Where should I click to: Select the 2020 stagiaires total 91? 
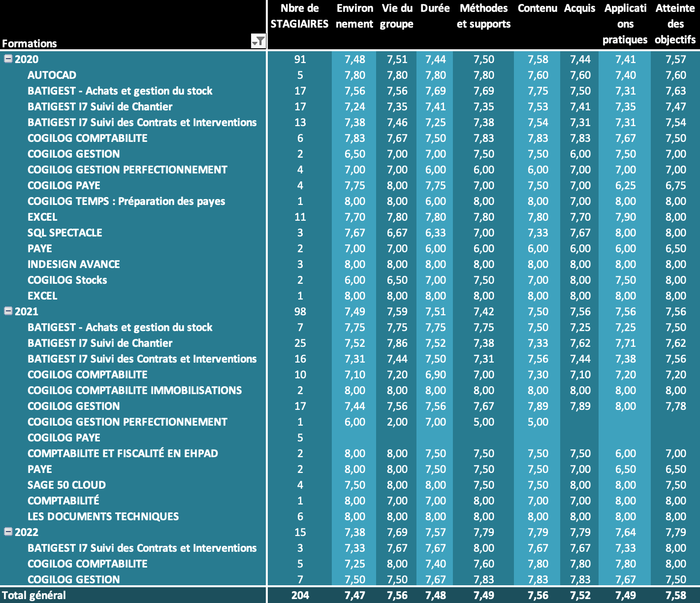click(300, 59)
